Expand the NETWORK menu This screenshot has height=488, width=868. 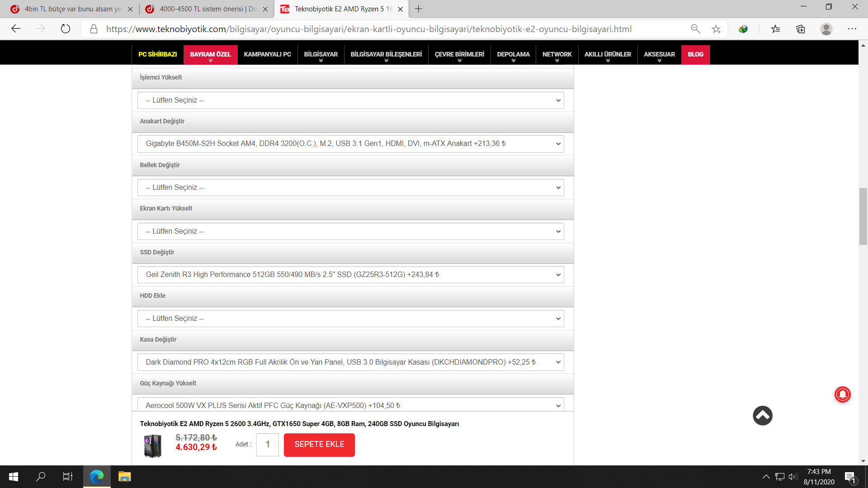557,55
